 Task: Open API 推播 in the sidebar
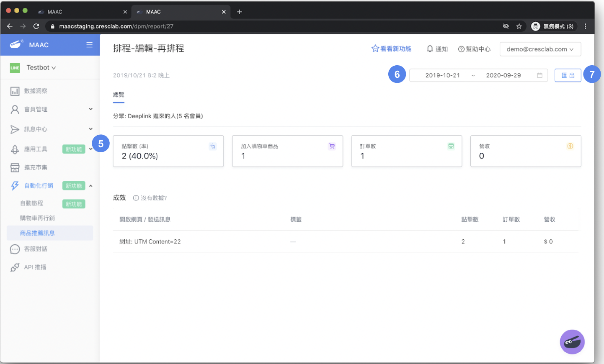(x=35, y=267)
